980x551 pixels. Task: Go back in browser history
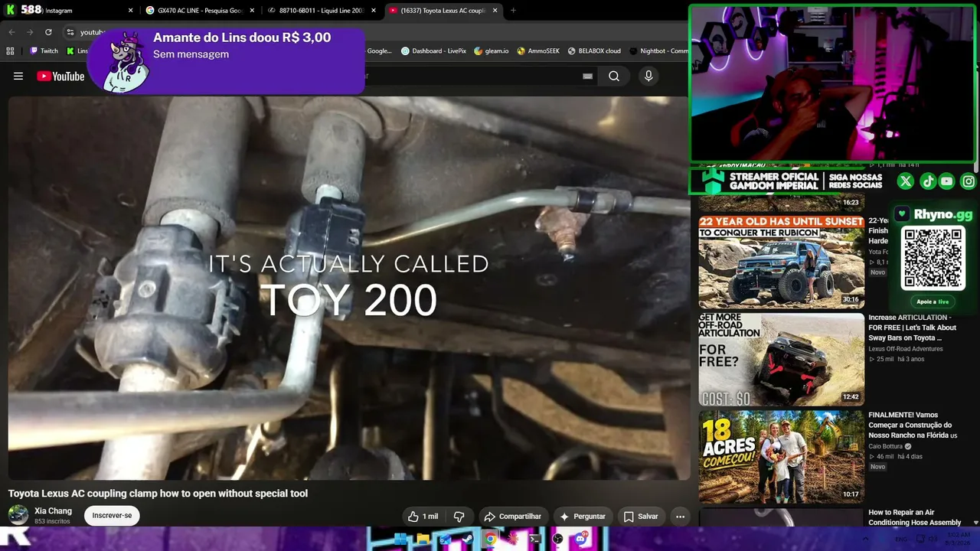(x=11, y=32)
